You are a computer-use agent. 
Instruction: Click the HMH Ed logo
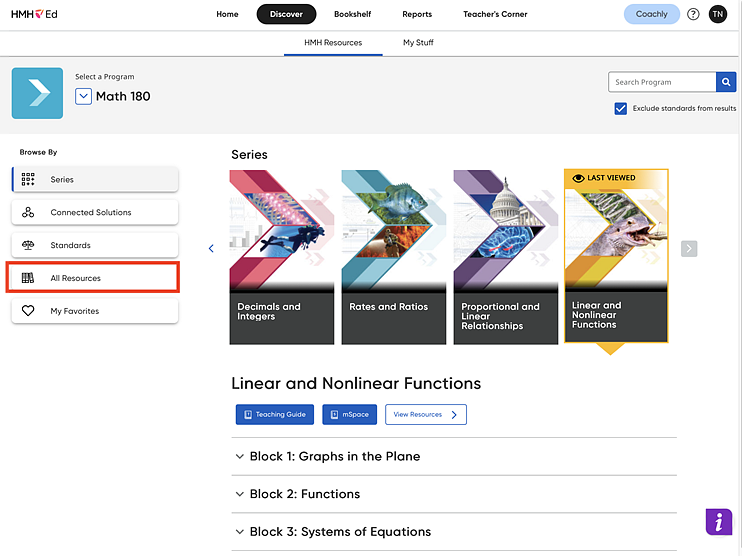pyautogui.click(x=34, y=14)
